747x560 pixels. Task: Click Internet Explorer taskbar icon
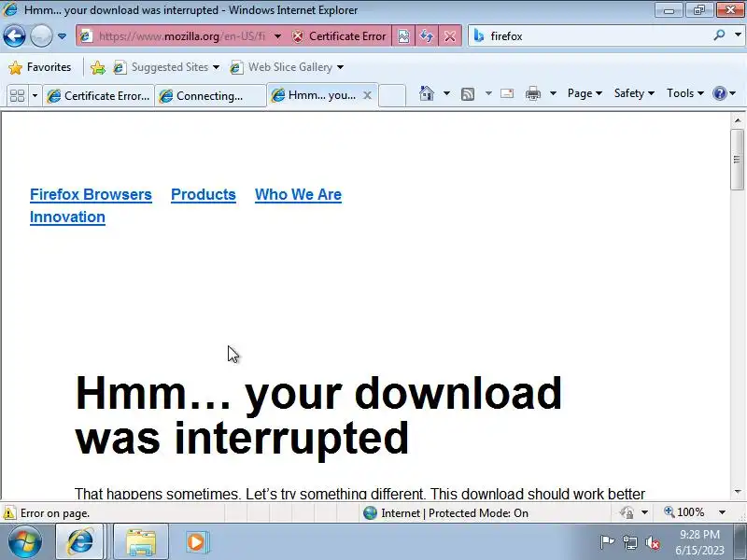pyautogui.click(x=80, y=542)
